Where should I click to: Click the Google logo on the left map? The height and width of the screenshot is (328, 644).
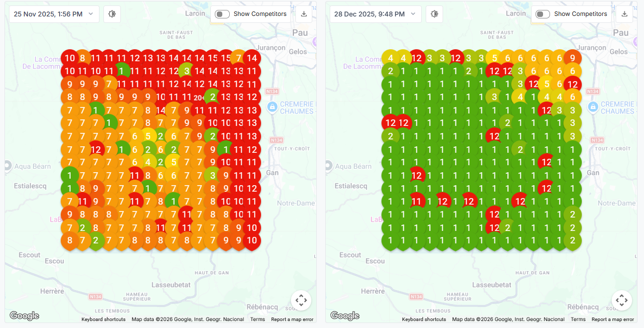(x=23, y=316)
